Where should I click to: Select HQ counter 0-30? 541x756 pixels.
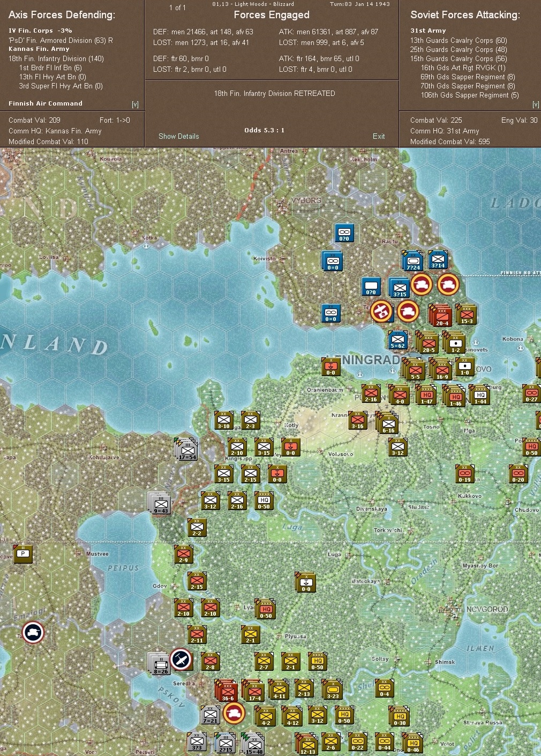click(x=399, y=716)
